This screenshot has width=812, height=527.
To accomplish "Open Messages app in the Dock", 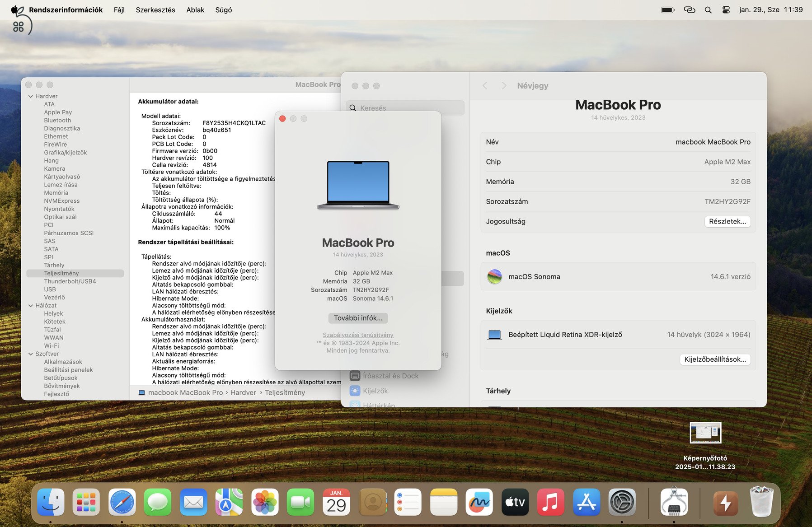I will click(158, 502).
